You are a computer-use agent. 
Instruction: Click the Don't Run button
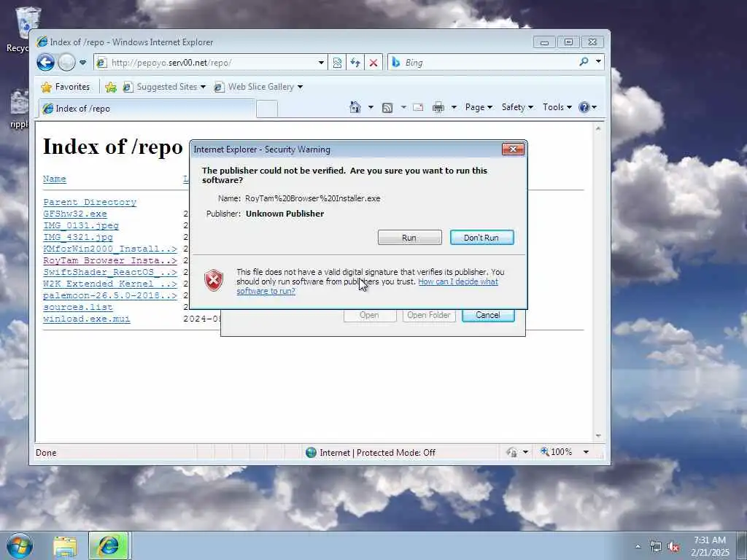click(481, 238)
